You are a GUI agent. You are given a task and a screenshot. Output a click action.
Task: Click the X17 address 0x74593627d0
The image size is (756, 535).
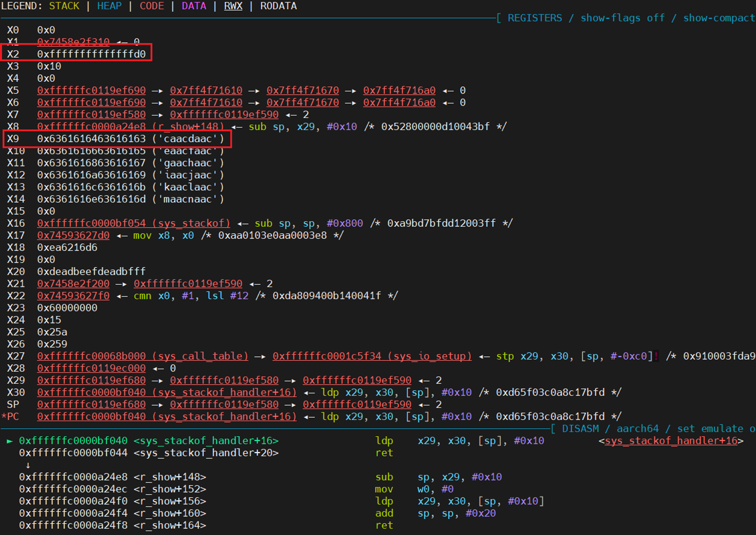73,236
